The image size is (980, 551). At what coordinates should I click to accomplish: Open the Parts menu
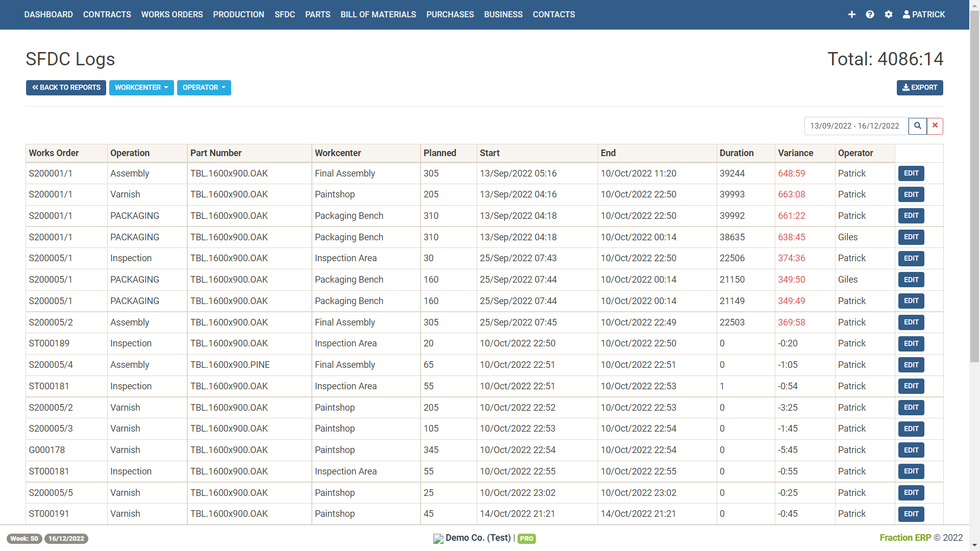point(317,15)
